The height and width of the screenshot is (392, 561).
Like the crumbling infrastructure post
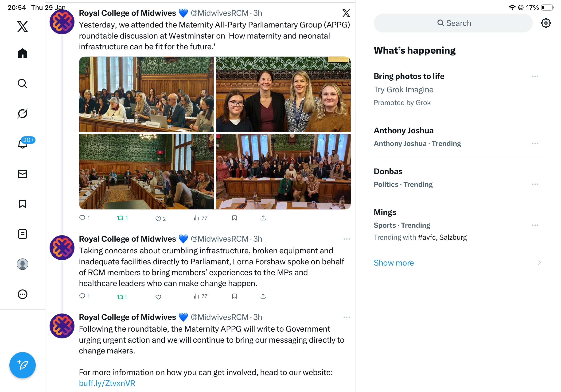[158, 297]
